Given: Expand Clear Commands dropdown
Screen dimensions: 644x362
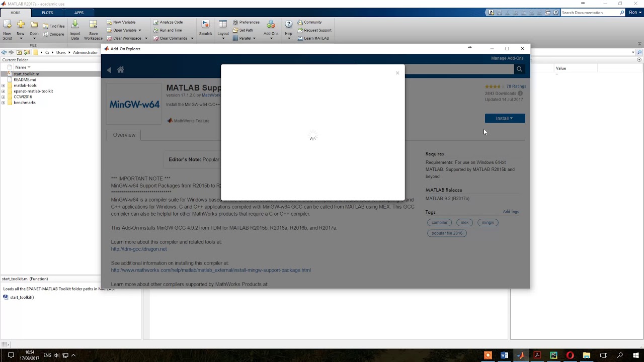Looking at the screenshot, I should tap(192, 38).
